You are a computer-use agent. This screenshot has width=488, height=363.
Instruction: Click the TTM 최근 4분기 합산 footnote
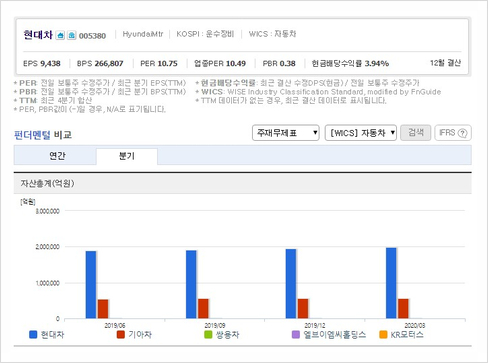point(53,100)
